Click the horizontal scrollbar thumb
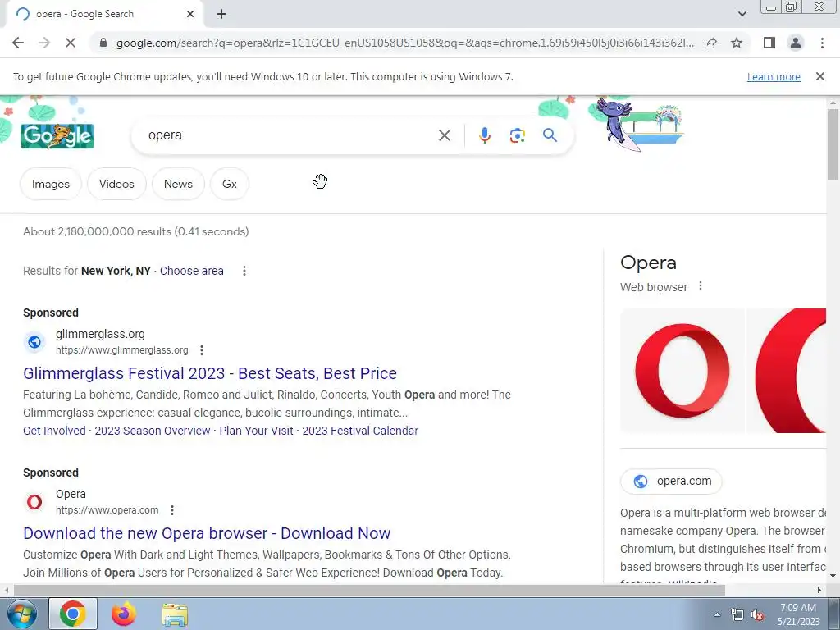The height and width of the screenshot is (630, 840). [370, 590]
